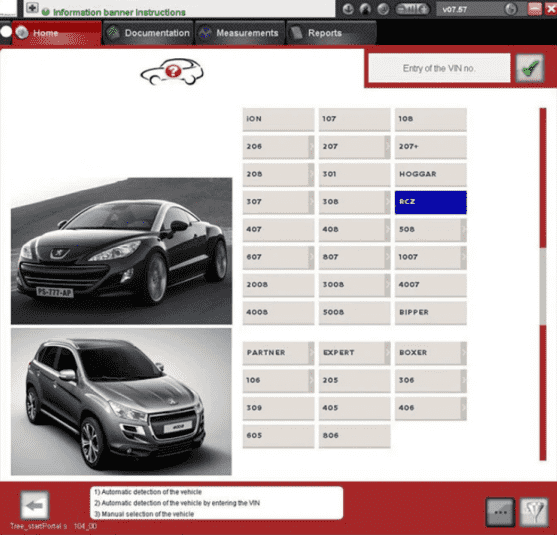Confirm VIN with the green checkmark button

pyautogui.click(x=530, y=68)
